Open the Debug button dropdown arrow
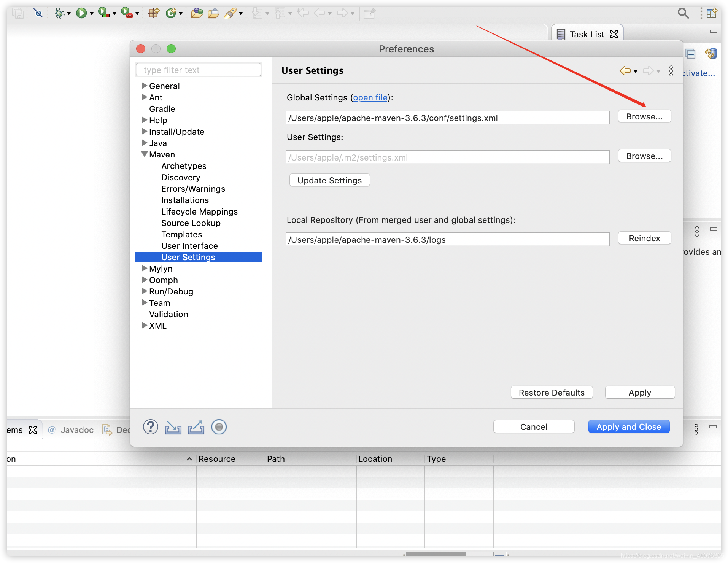Screen dimensions: 728x563 pos(69,14)
